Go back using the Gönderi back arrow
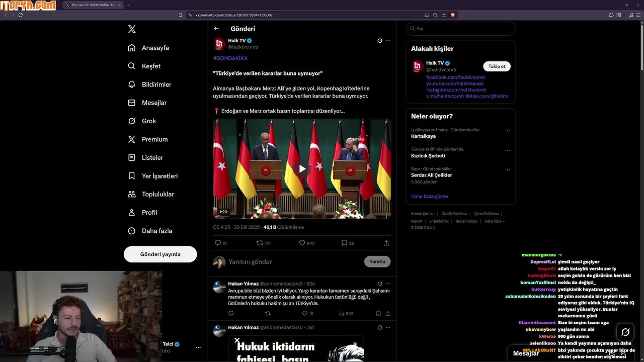 216,29
